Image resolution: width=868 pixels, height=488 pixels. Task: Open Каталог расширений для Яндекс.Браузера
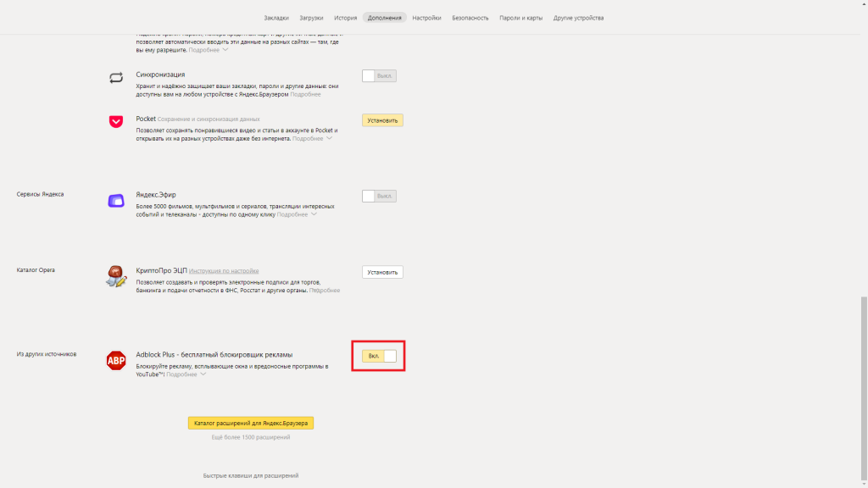(x=251, y=423)
